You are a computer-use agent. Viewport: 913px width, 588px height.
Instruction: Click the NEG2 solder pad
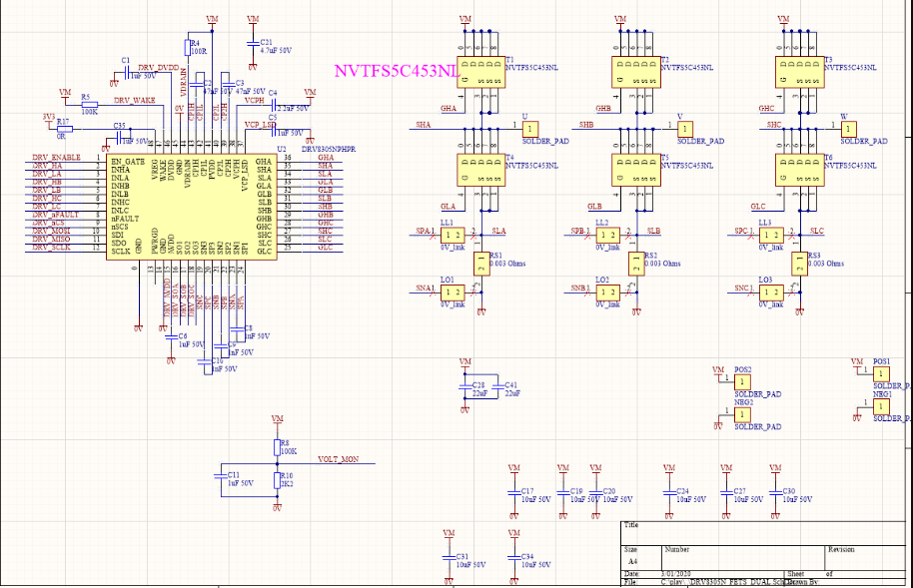click(742, 414)
